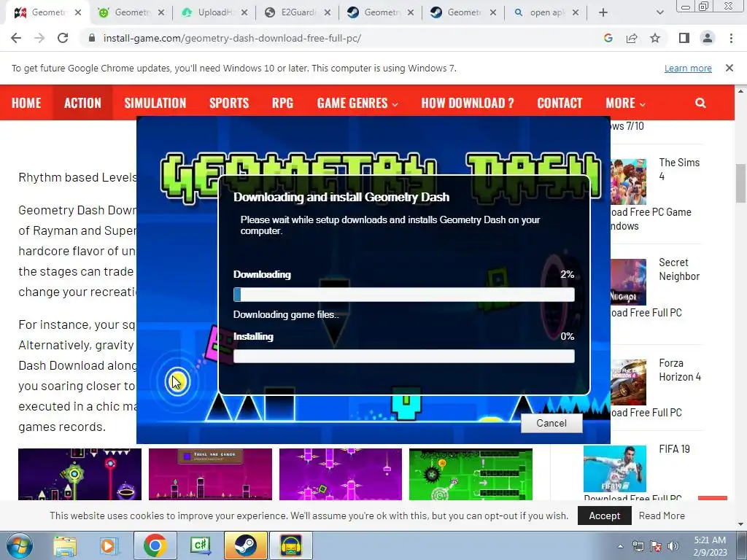This screenshot has width=747, height=560.
Task: Open Read More on cookie notice
Action: (x=662, y=516)
